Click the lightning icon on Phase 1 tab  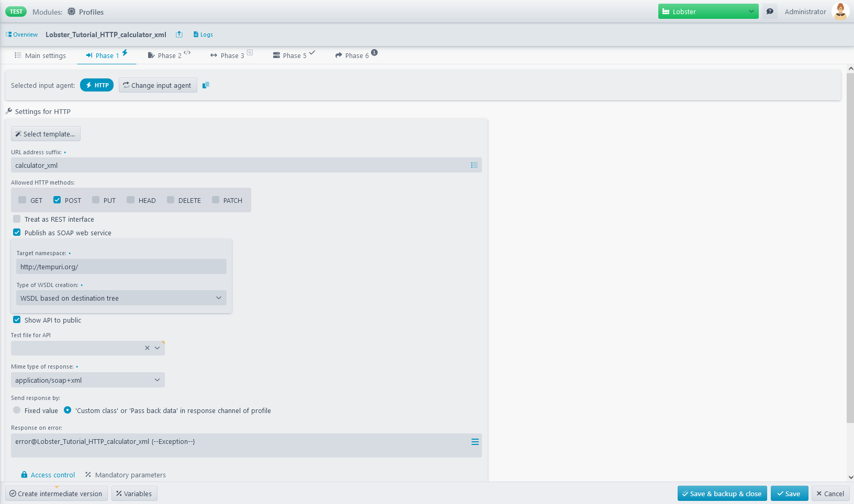(x=125, y=52)
